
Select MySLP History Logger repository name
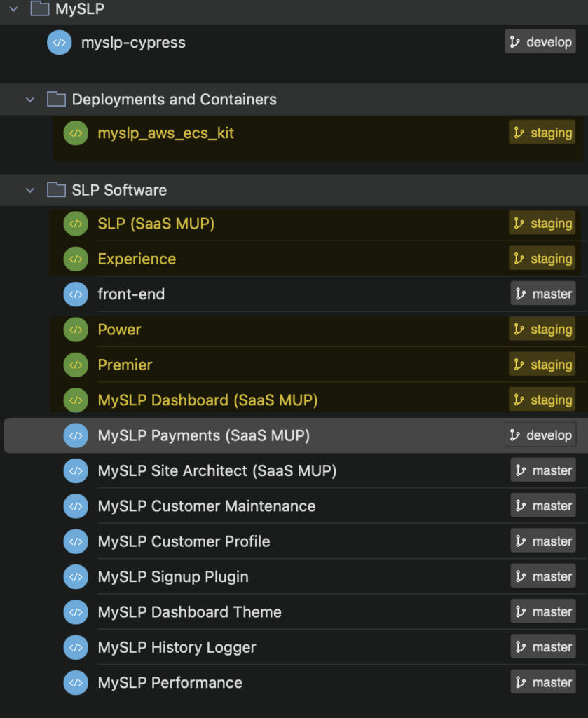177,647
